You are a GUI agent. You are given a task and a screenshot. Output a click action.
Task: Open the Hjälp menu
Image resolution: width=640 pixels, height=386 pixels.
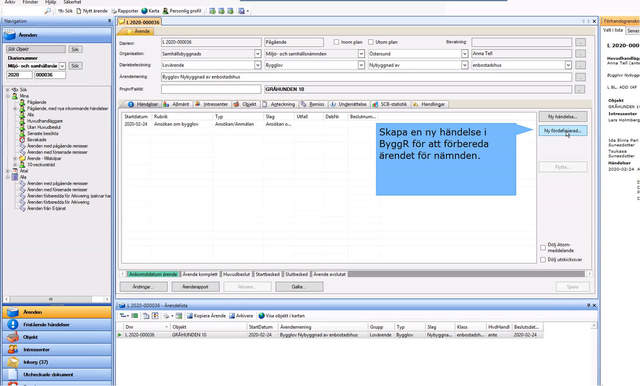(50, 2)
